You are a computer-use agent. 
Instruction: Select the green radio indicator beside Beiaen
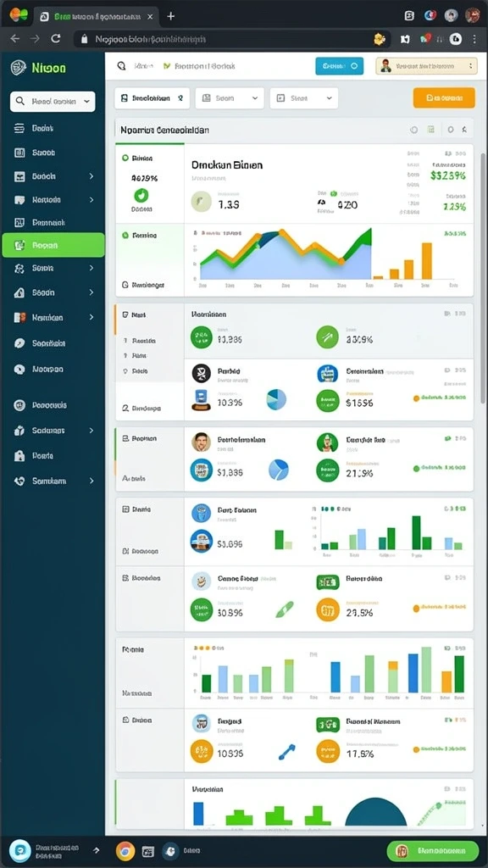point(125,158)
